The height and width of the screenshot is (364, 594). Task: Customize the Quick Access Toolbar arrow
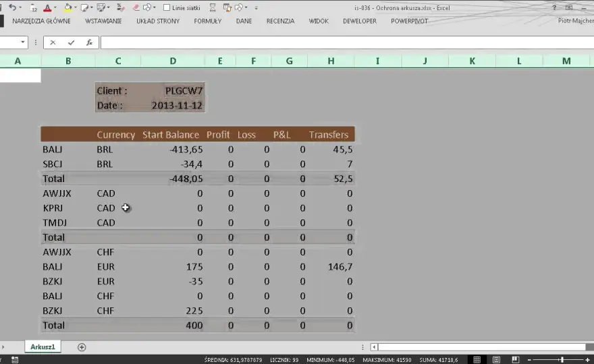click(256, 8)
